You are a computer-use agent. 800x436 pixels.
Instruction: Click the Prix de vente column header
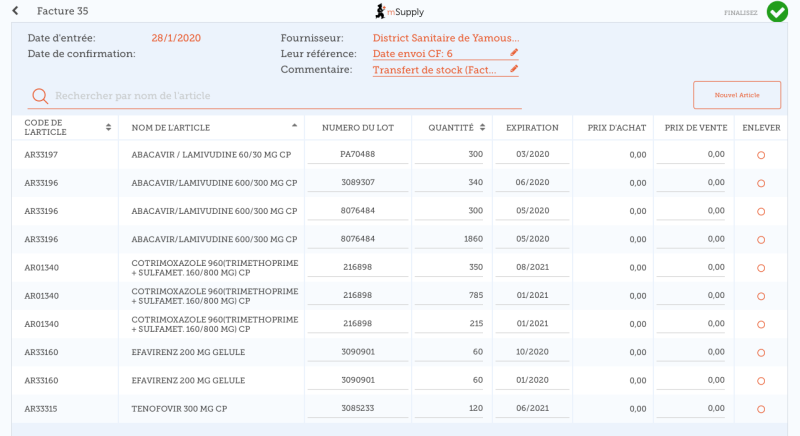point(695,128)
